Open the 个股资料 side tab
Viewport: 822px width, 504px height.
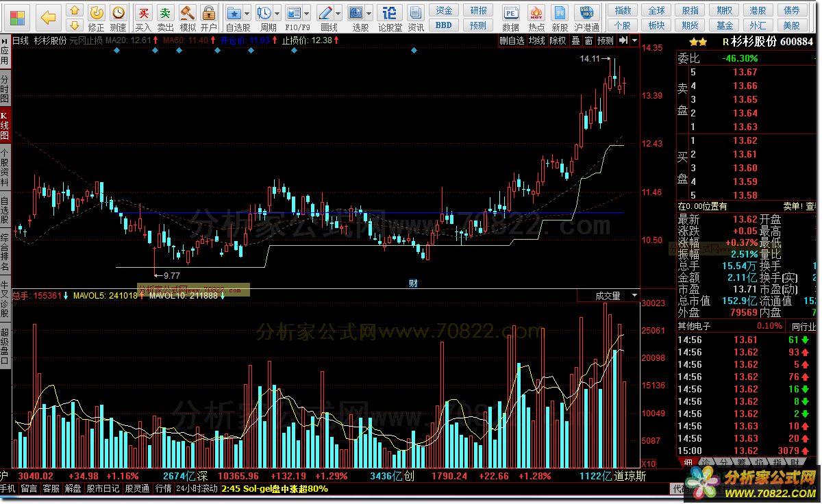5,168
